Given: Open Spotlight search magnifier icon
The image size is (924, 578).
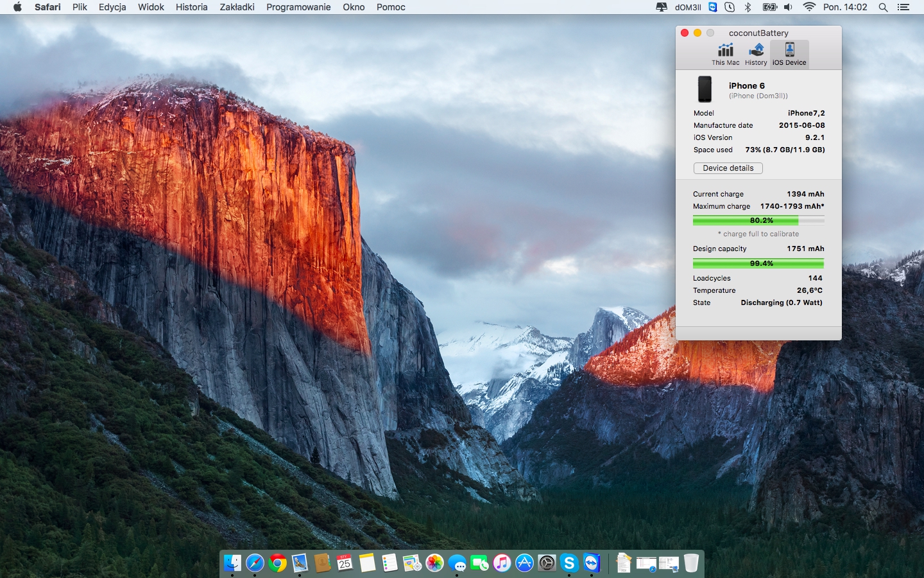Looking at the screenshot, I should point(883,7).
